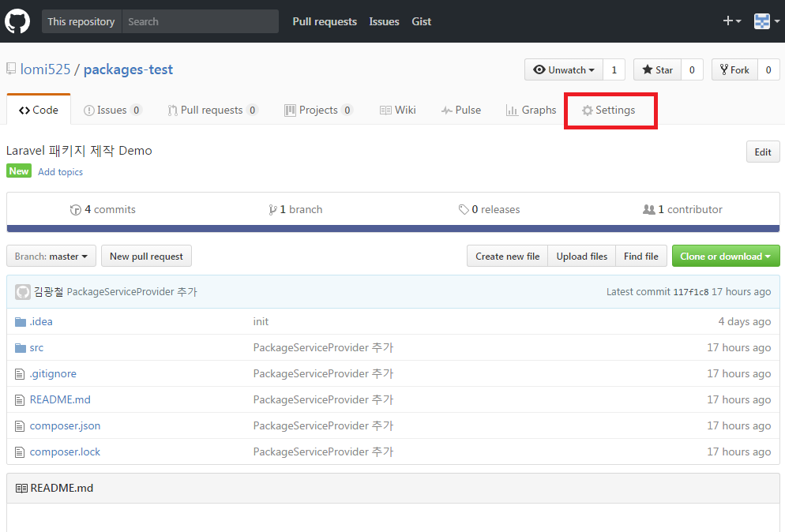Image resolution: width=785 pixels, height=532 pixels.
Task: Edit the repository description
Action: click(763, 152)
